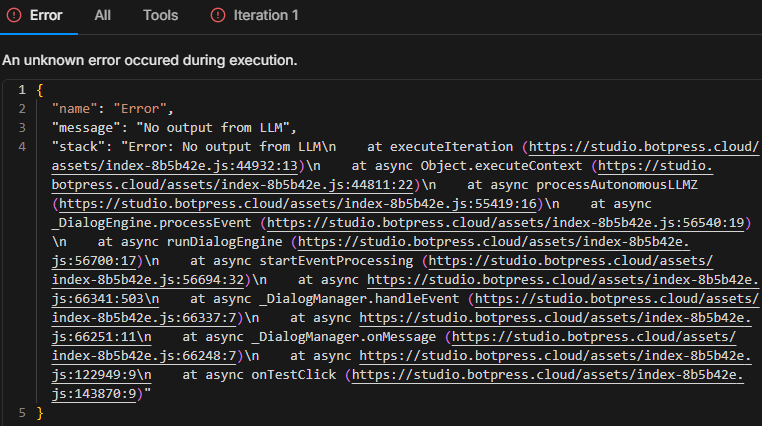Click line number 5 in the gutter

pos(21,412)
